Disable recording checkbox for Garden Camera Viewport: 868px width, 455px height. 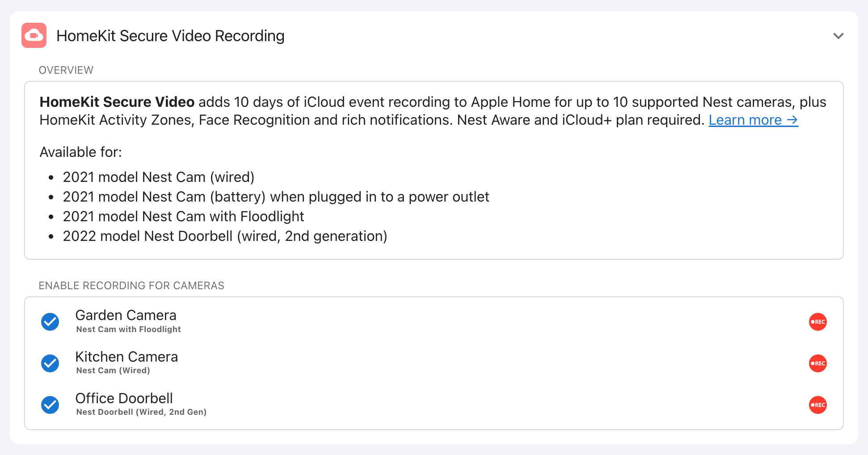(50, 322)
